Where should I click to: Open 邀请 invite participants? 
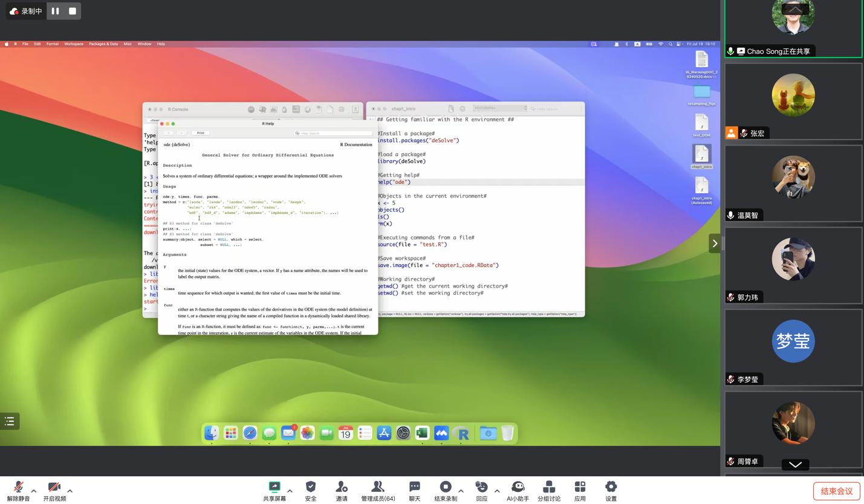tap(342, 491)
